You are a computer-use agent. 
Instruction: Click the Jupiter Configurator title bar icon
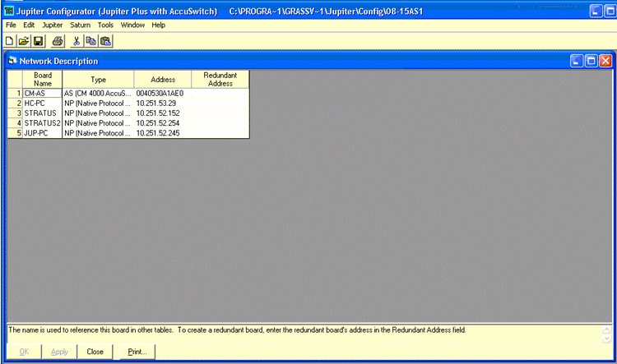[x=9, y=11]
